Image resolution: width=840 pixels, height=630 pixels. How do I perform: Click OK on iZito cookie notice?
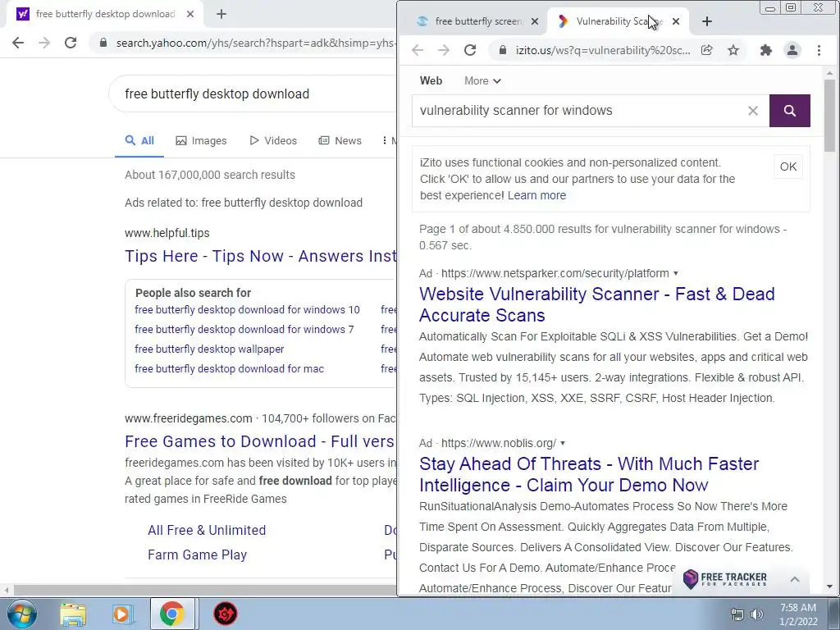788,167
